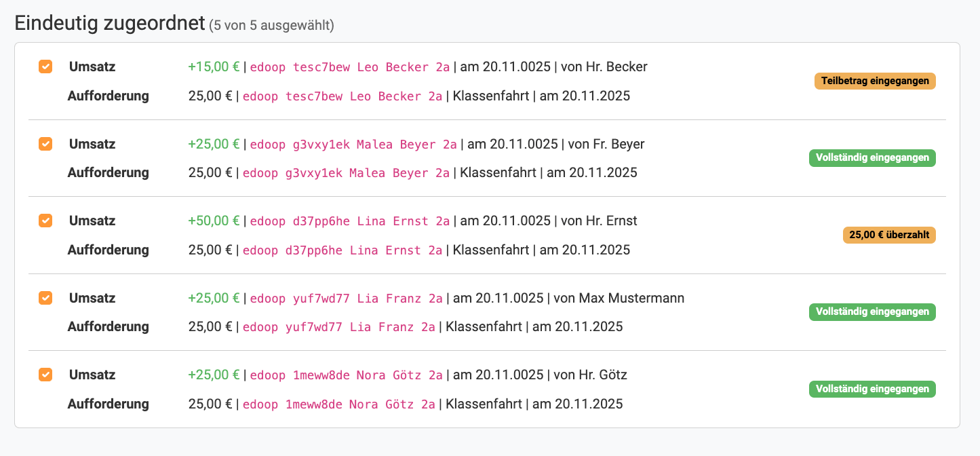The height and width of the screenshot is (456, 980).
Task: Uncheck the Leo Becker transaction checkbox
Action: 45,66
